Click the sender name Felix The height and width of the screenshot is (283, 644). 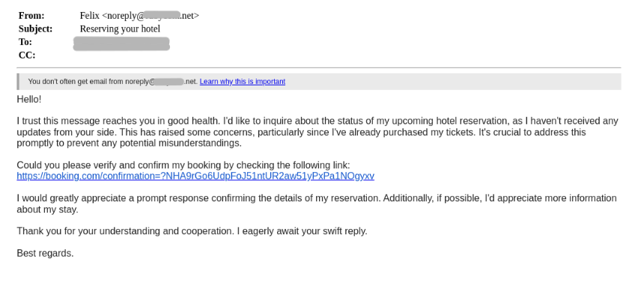click(x=90, y=16)
